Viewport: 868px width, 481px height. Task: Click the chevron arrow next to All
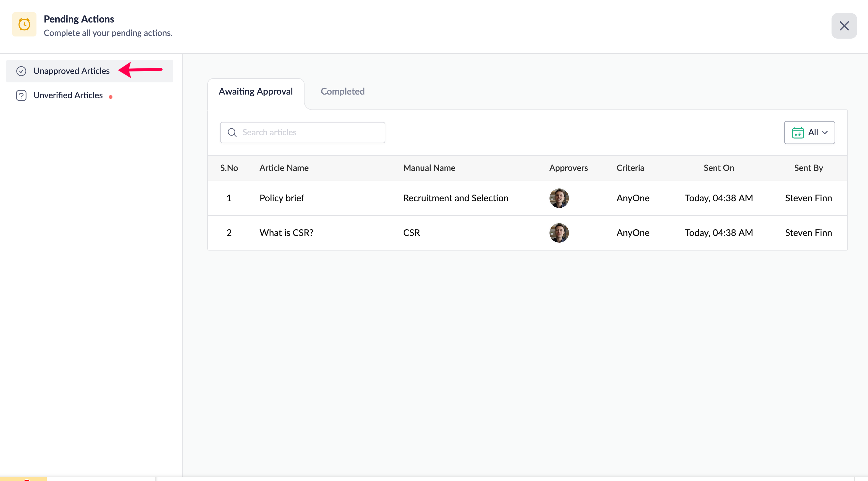[x=825, y=133]
